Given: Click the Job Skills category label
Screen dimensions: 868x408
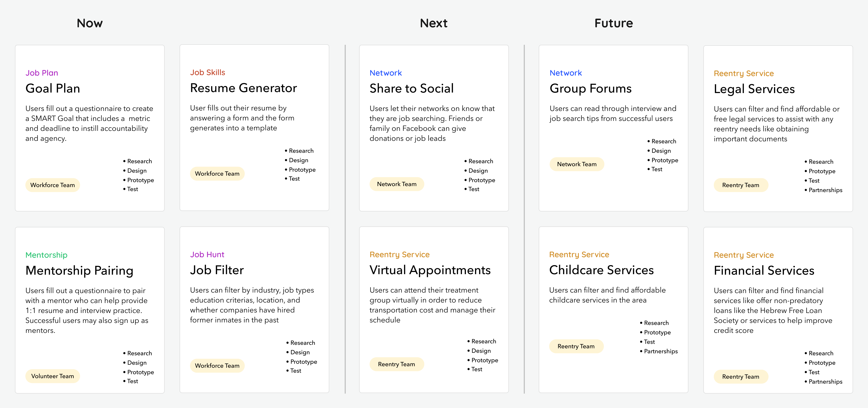Looking at the screenshot, I should click(208, 72).
